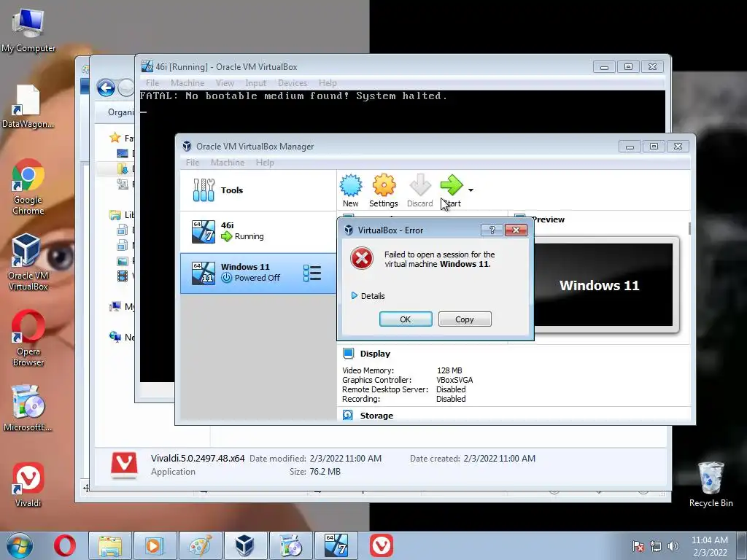Click the Vivaldi application icon in Explorer details

coord(124,465)
